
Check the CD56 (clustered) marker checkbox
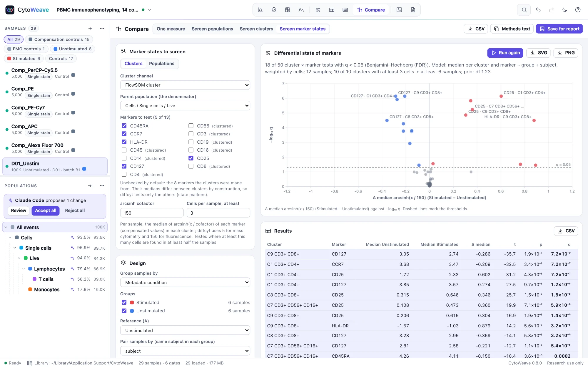coord(191,126)
